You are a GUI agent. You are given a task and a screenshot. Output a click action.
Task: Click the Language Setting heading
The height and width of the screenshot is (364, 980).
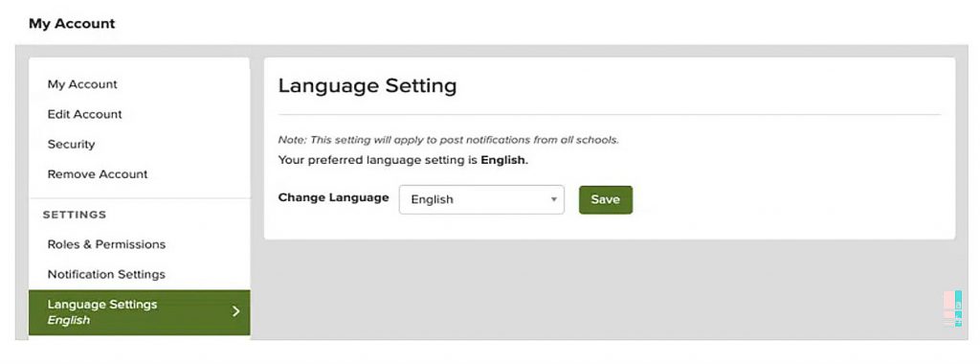pyautogui.click(x=367, y=85)
